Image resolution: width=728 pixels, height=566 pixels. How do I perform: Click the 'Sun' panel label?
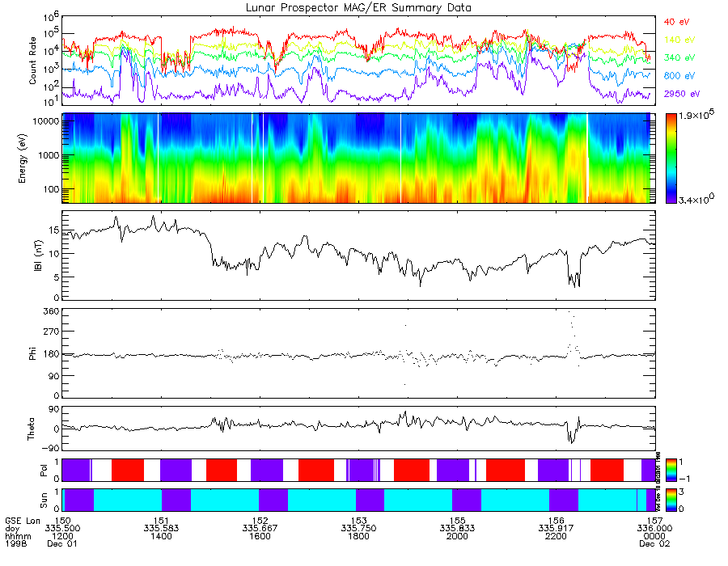(x=44, y=501)
